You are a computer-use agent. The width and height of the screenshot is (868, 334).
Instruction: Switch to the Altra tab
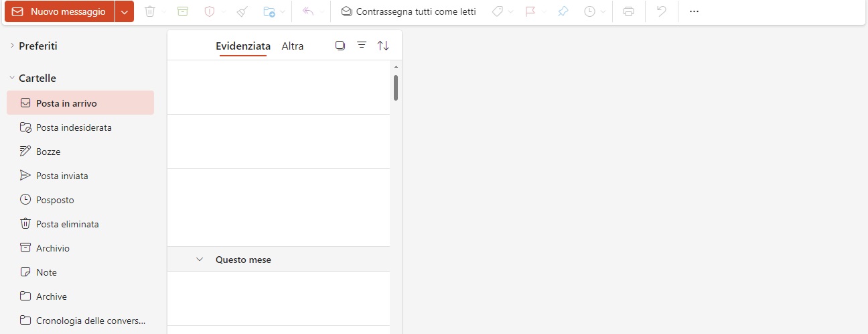(293, 46)
